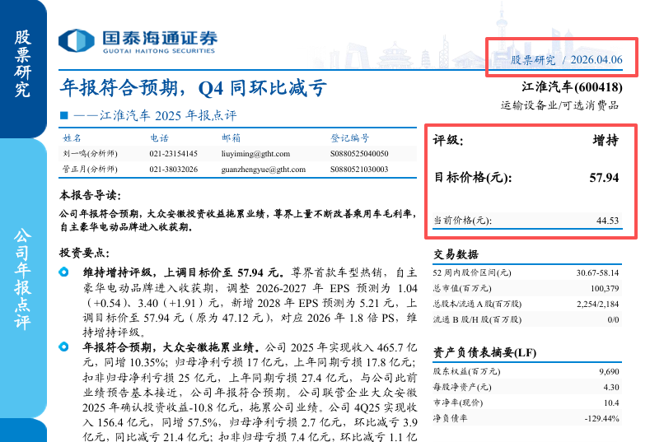Click the '本报告导读:' heading
This screenshot has height=442, width=650.
pyautogui.click(x=90, y=195)
